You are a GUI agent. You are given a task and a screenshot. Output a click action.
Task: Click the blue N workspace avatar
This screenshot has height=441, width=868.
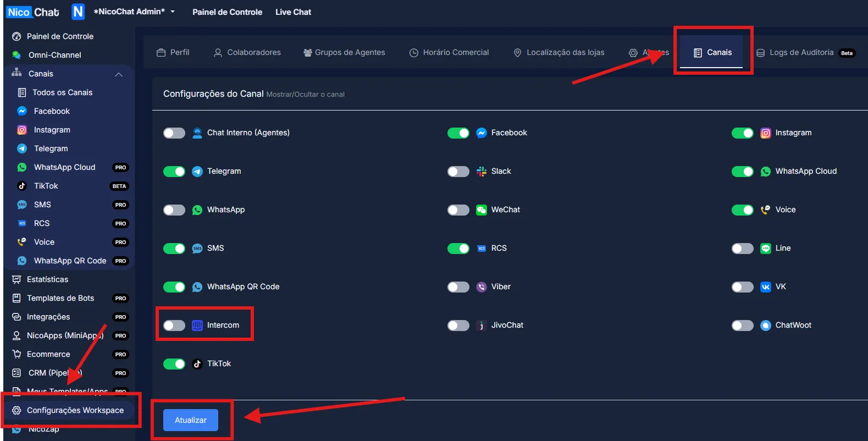point(79,12)
